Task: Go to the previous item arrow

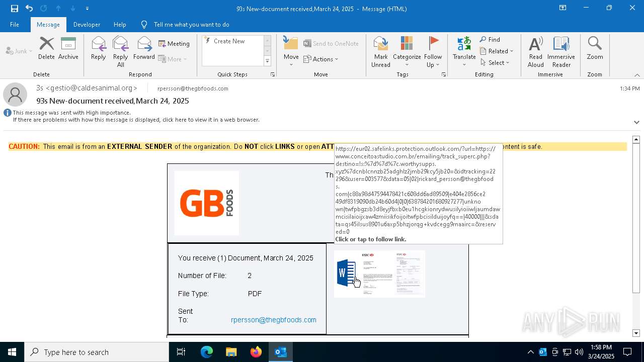Action: tap(58, 9)
